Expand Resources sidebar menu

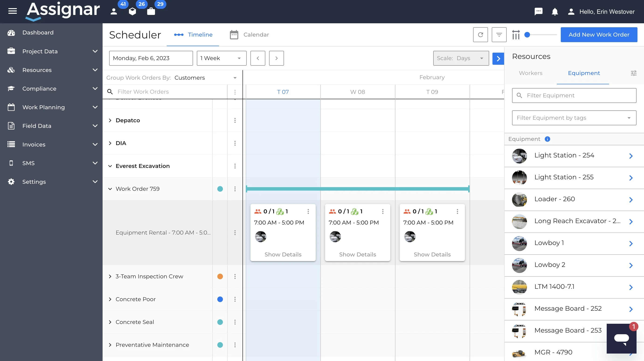[51, 70]
